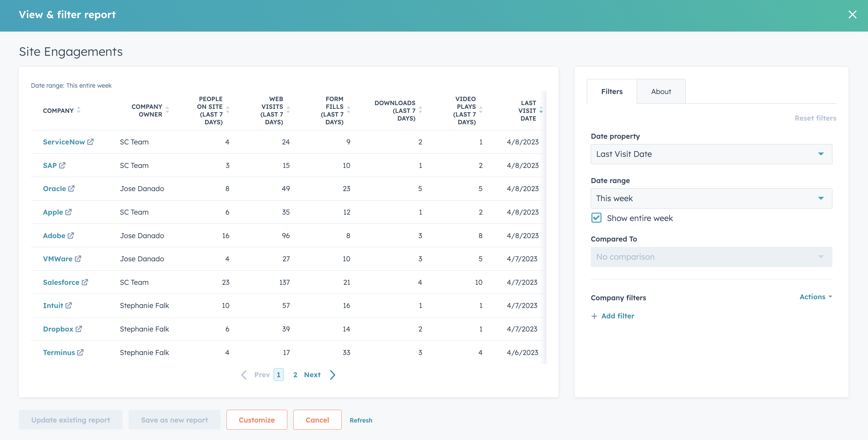This screenshot has height=440, width=868.
Task: Open the SAP company link
Action: coord(50,166)
